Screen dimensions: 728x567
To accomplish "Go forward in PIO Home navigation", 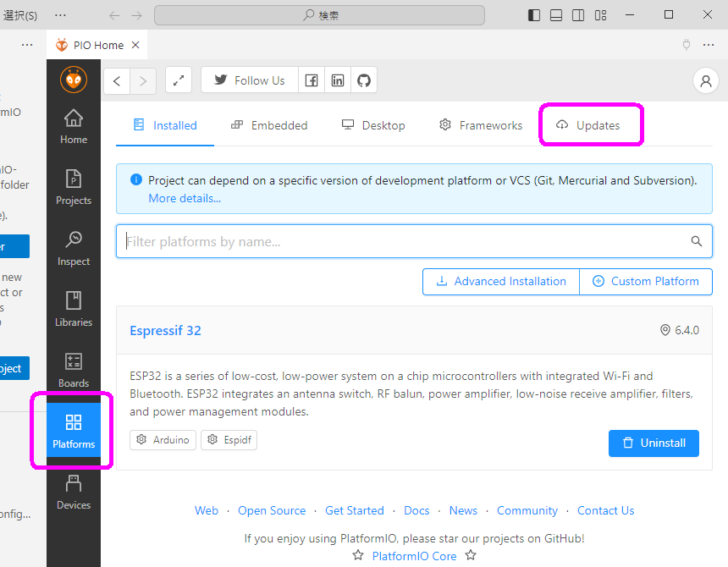I will [143, 80].
